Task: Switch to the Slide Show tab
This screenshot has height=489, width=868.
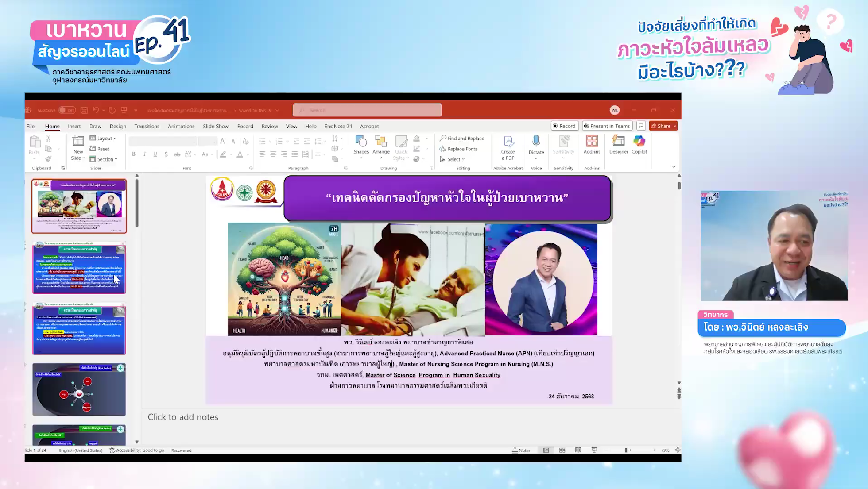Action: pos(216,126)
